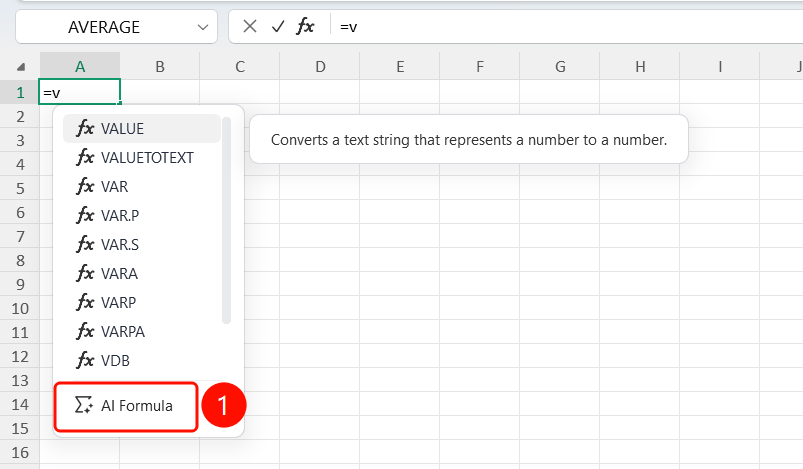Click the VALUE function description tooltip
The image size is (803, 469).
tap(469, 140)
